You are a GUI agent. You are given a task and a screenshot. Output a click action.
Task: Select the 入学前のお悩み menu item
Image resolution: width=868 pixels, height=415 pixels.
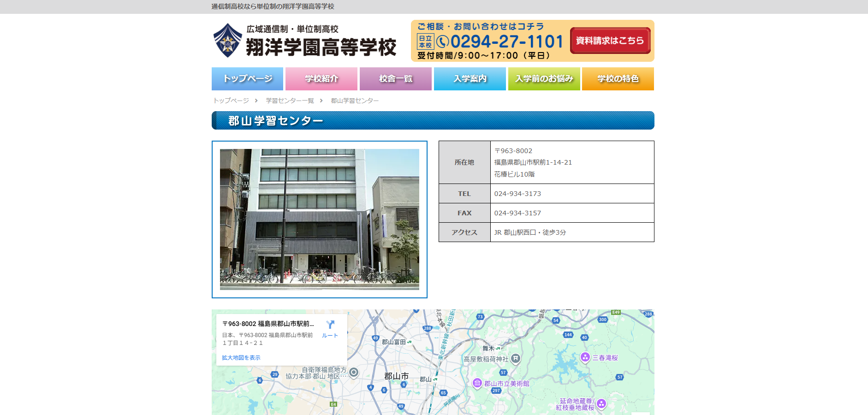tap(544, 79)
